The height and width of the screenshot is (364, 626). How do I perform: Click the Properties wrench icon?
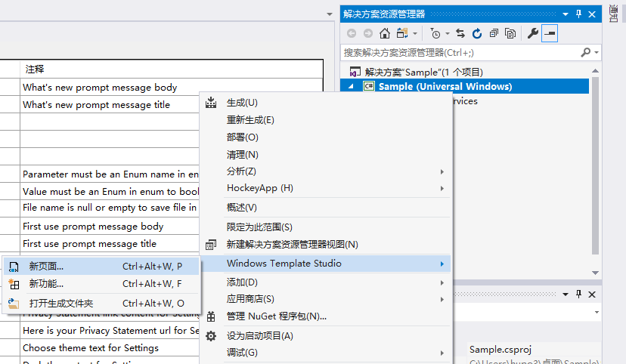[532, 33]
